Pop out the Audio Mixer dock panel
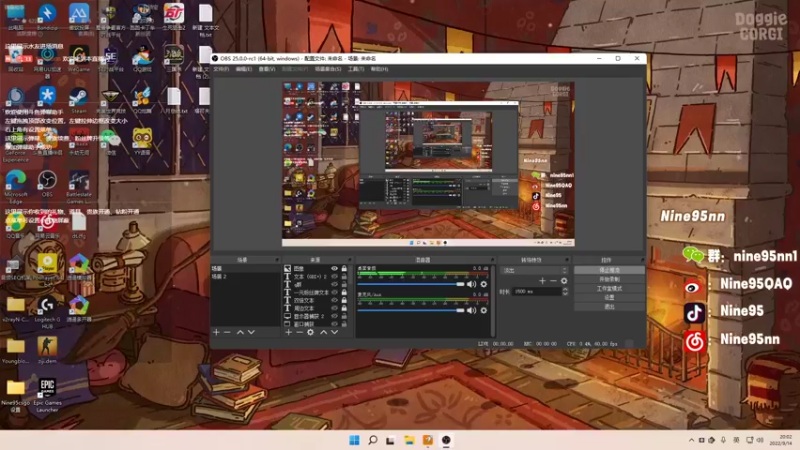The height and width of the screenshot is (450, 800). [492, 260]
